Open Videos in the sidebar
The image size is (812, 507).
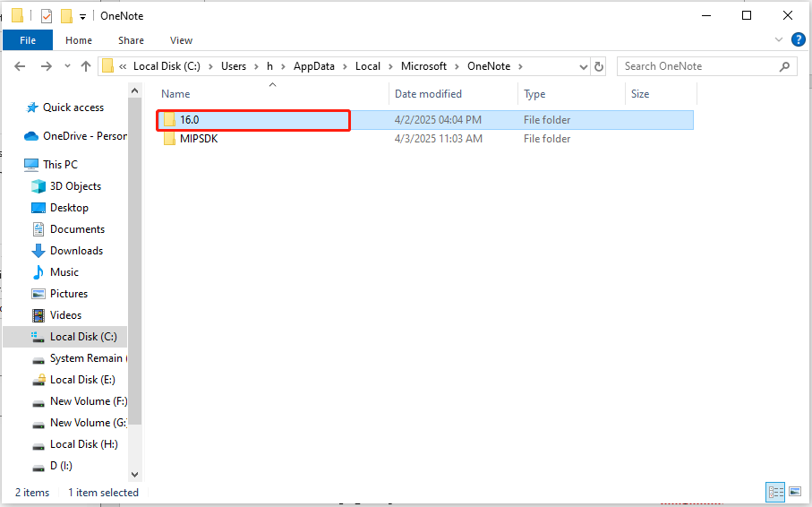click(56, 315)
